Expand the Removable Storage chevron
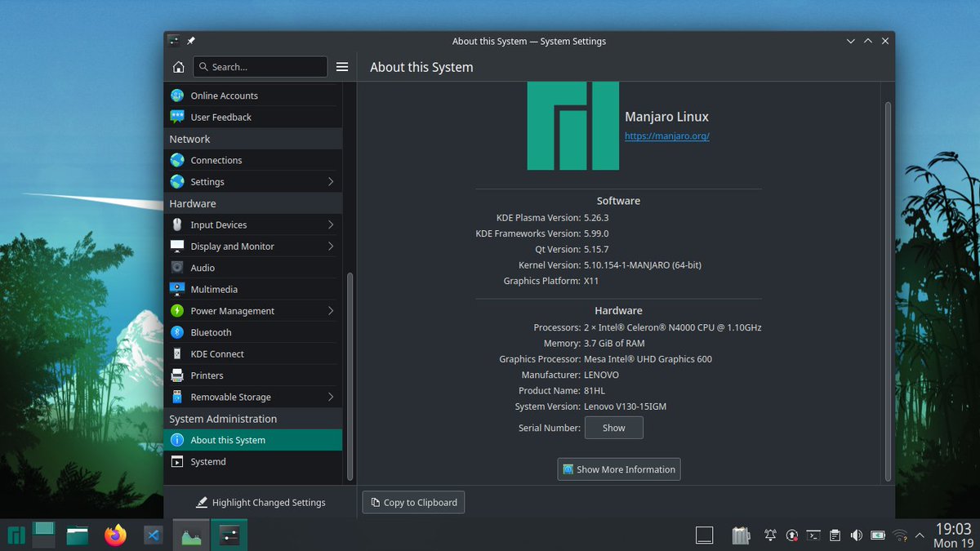The height and width of the screenshot is (551, 980). coord(331,397)
